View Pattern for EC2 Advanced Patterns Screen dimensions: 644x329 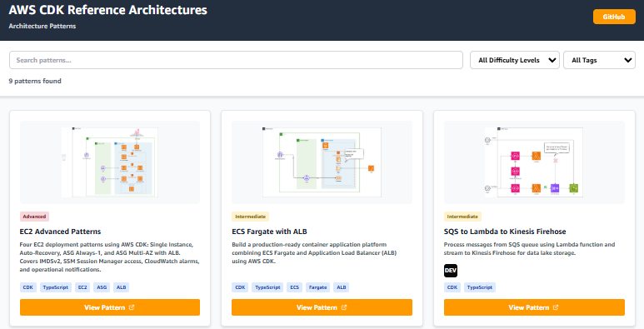point(110,307)
